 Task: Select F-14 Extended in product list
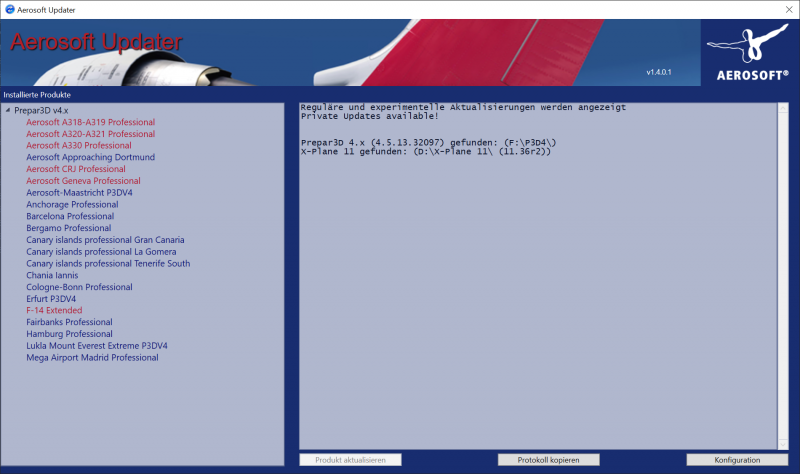(54, 310)
